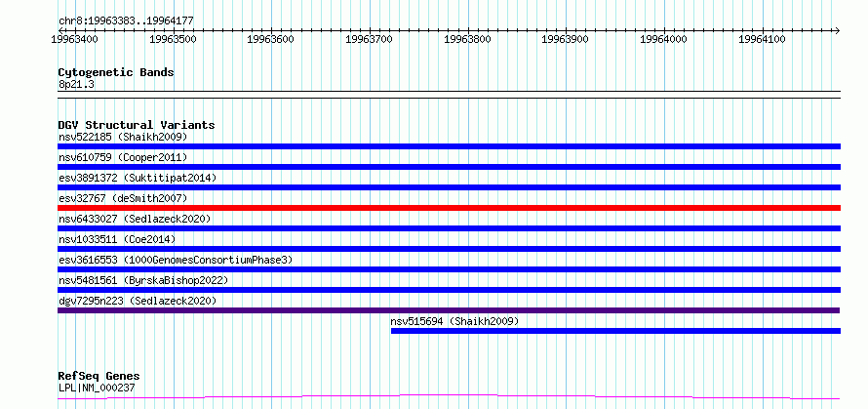Open variant label dgv7295n223 (Sedlazeck2020)
868x409 pixels.
[x=138, y=301]
